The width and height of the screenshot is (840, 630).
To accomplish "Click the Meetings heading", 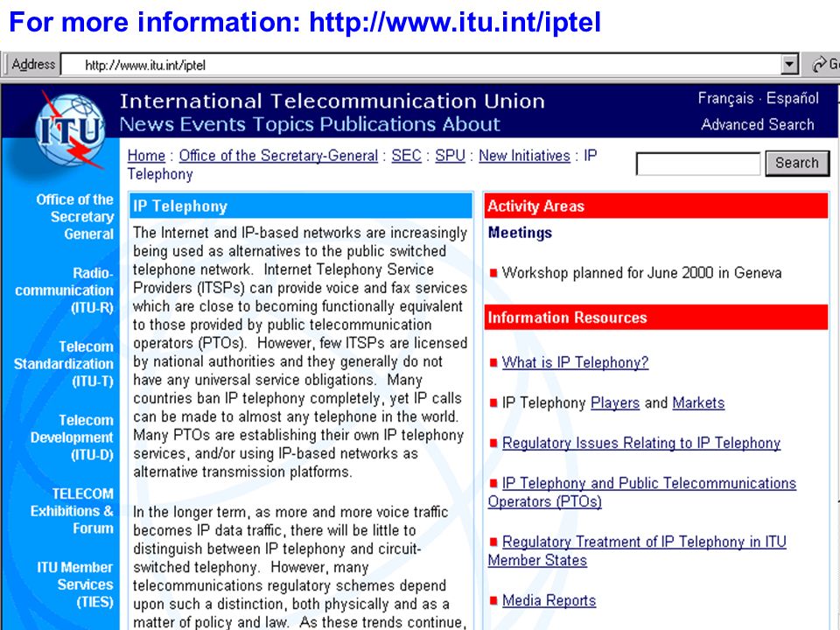I will pos(520,233).
